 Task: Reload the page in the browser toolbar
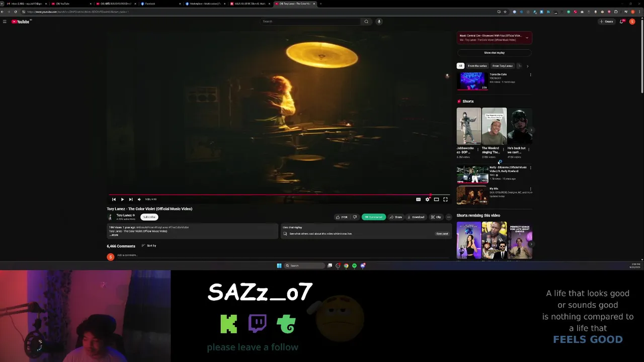pos(16,12)
